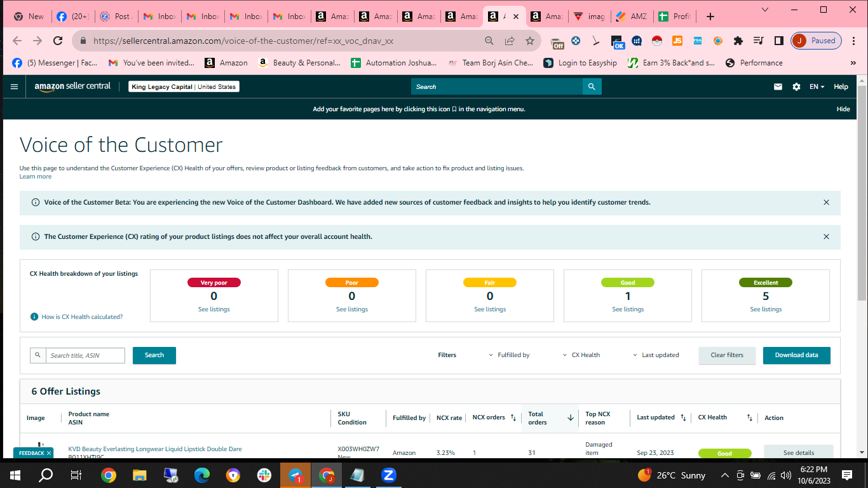
Task: Click the teal magnifier search button in header
Action: 592,86
